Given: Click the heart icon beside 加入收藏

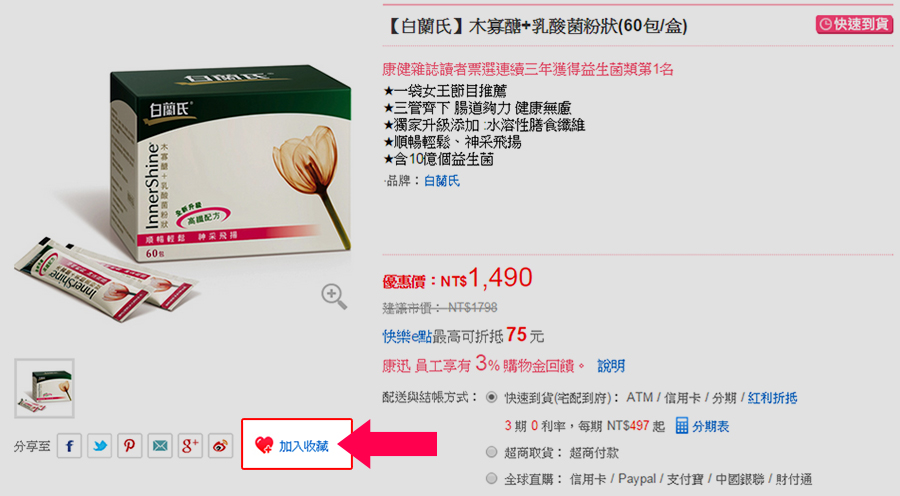Looking at the screenshot, I should [x=264, y=445].
